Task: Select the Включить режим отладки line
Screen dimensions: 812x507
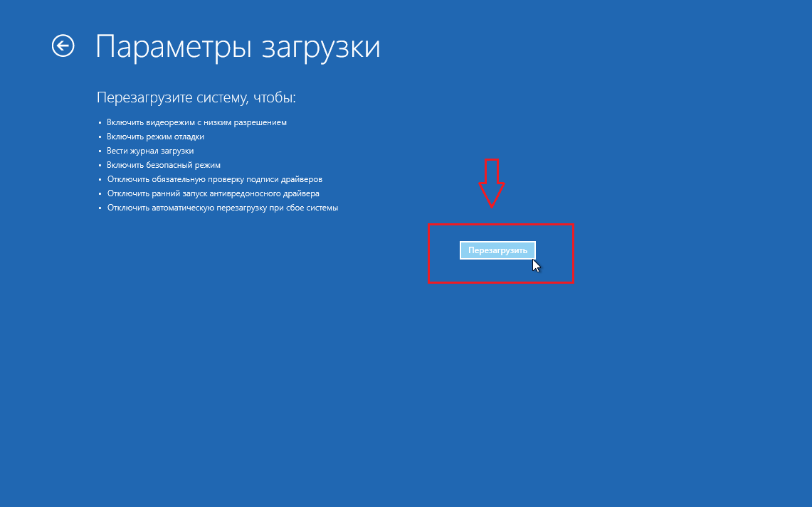Action: (155, 137)
